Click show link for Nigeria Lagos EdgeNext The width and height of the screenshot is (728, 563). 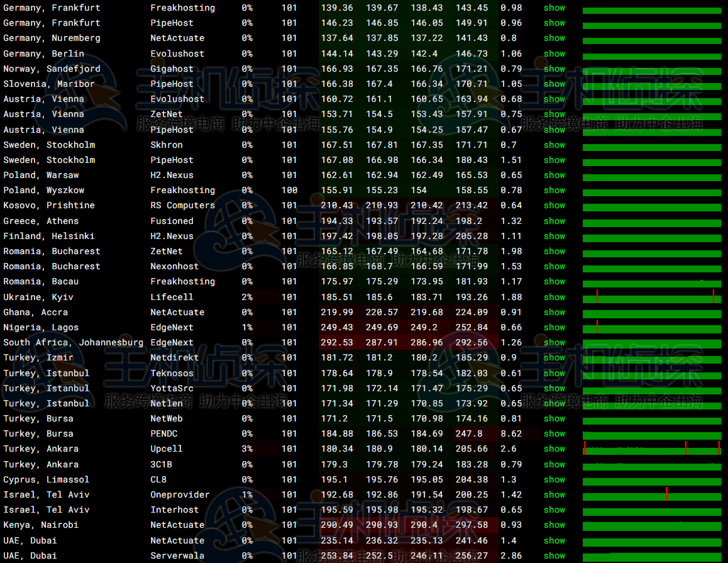coord(554,328)
